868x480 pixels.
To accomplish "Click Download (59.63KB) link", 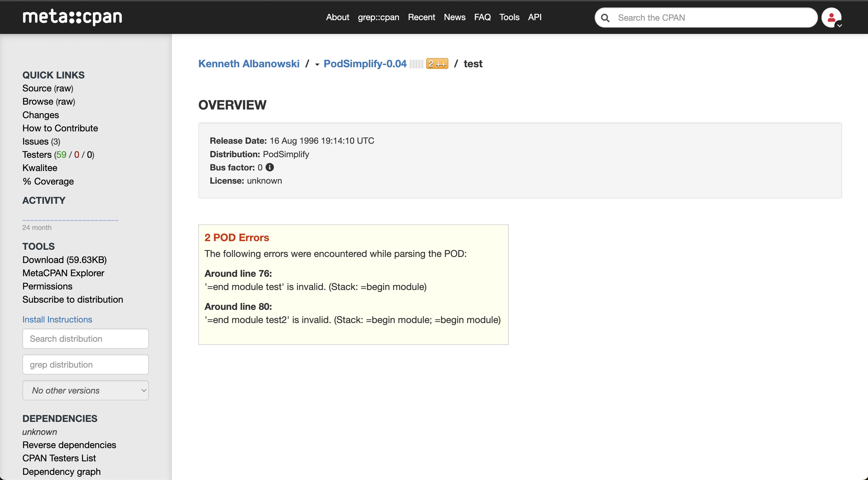I will coord(64,260).
